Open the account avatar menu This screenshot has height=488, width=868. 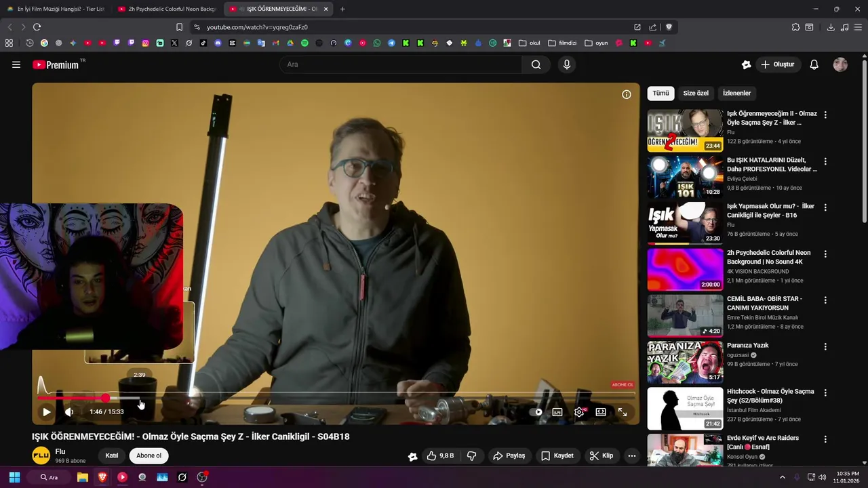[840, 64]
